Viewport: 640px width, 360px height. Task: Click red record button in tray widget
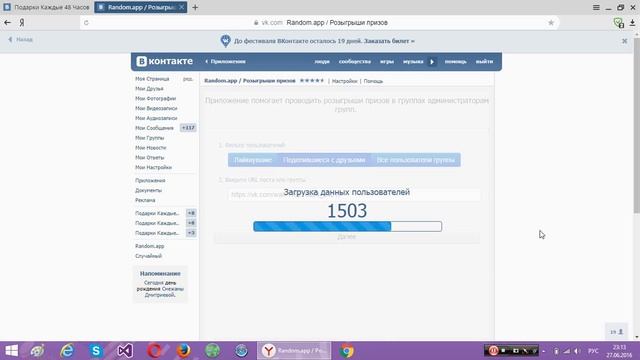(493, 351)
